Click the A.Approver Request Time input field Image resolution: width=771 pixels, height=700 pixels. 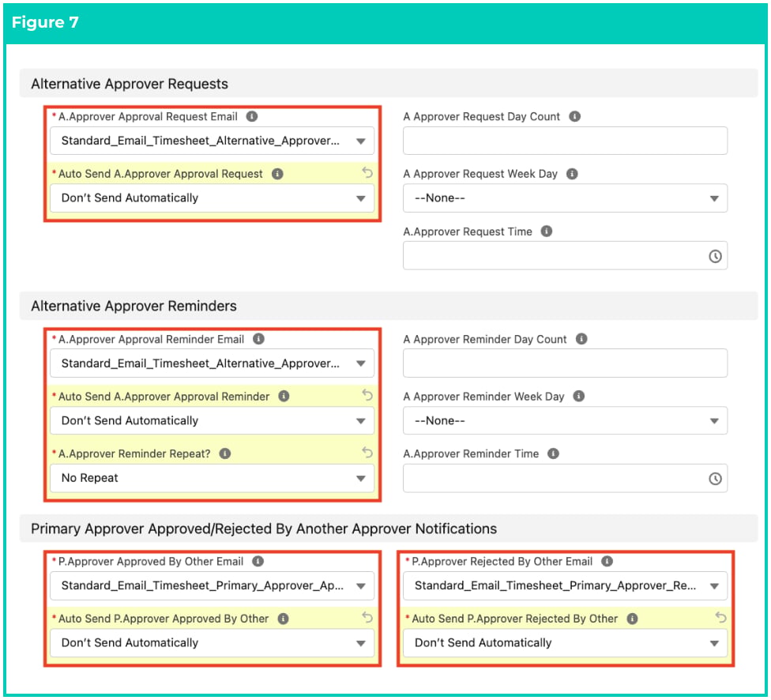[x=565, y=256]
